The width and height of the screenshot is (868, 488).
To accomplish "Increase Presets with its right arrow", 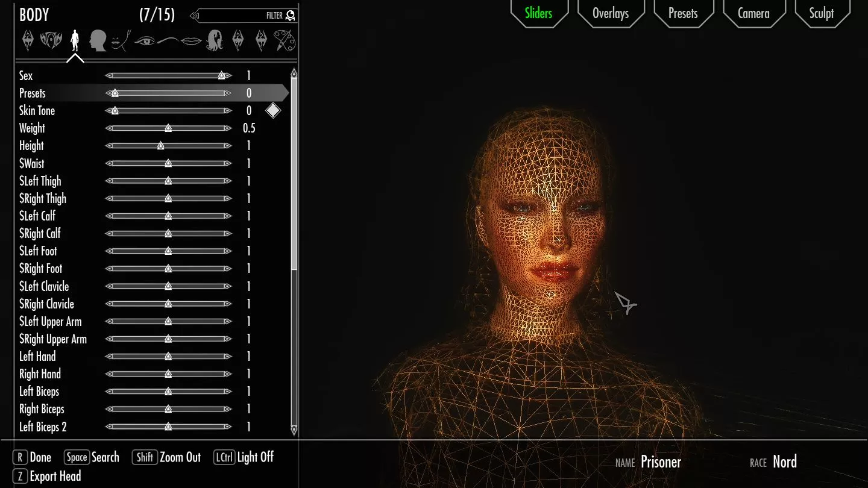I will pyautogui.click(x=228, y=93).
